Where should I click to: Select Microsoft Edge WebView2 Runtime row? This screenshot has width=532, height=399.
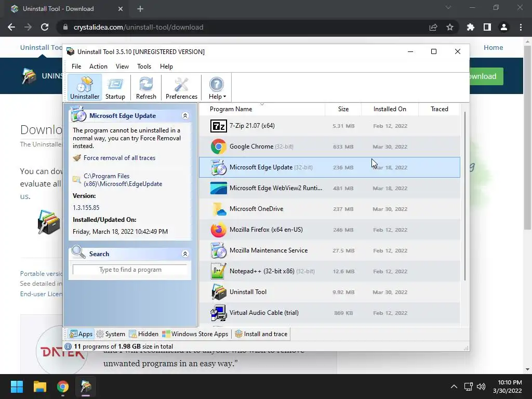coord(329,188)
